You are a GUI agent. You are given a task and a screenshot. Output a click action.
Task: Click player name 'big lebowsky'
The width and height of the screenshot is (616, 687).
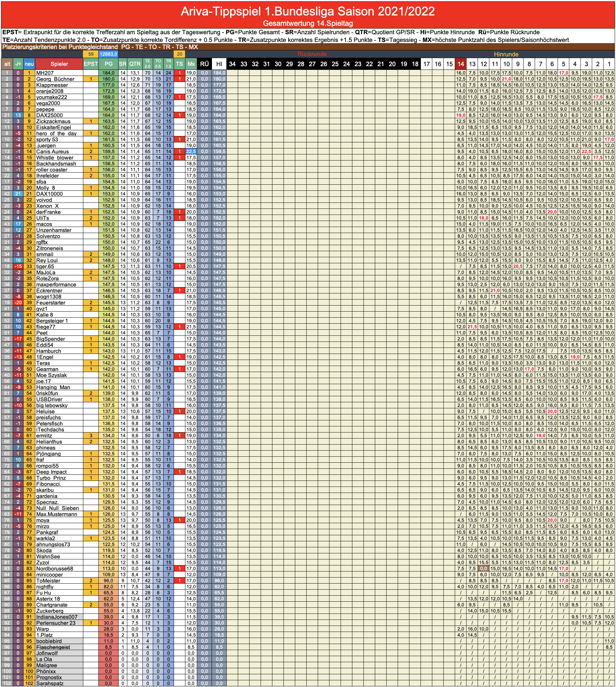pyautogui.click(x=52, y=405)
